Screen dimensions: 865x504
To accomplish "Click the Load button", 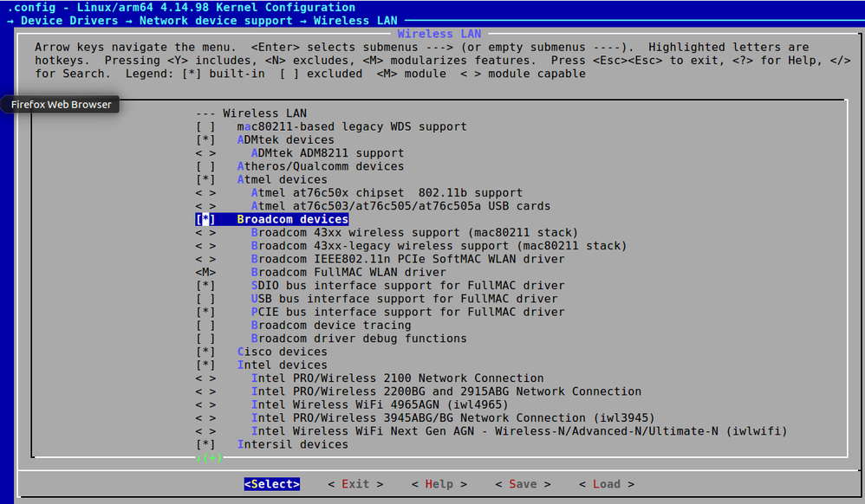I will coord(606,484).
